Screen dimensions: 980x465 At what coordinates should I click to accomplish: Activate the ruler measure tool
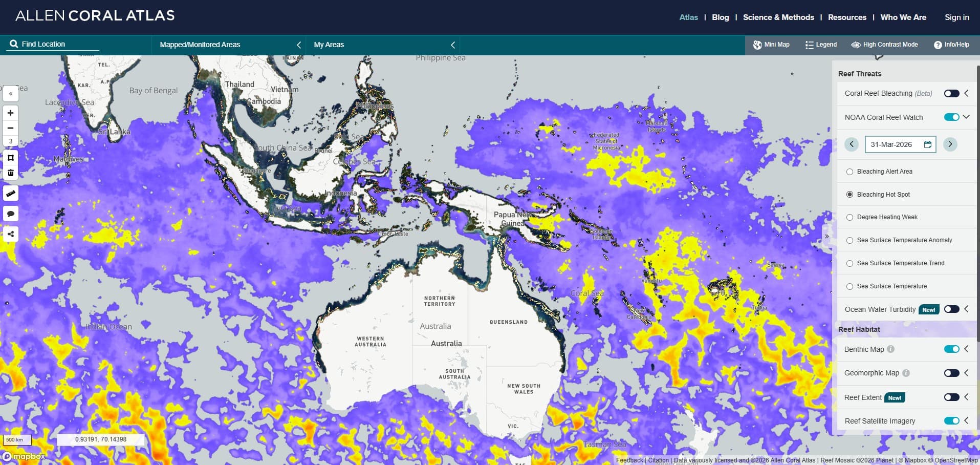[x=10, y=194]
